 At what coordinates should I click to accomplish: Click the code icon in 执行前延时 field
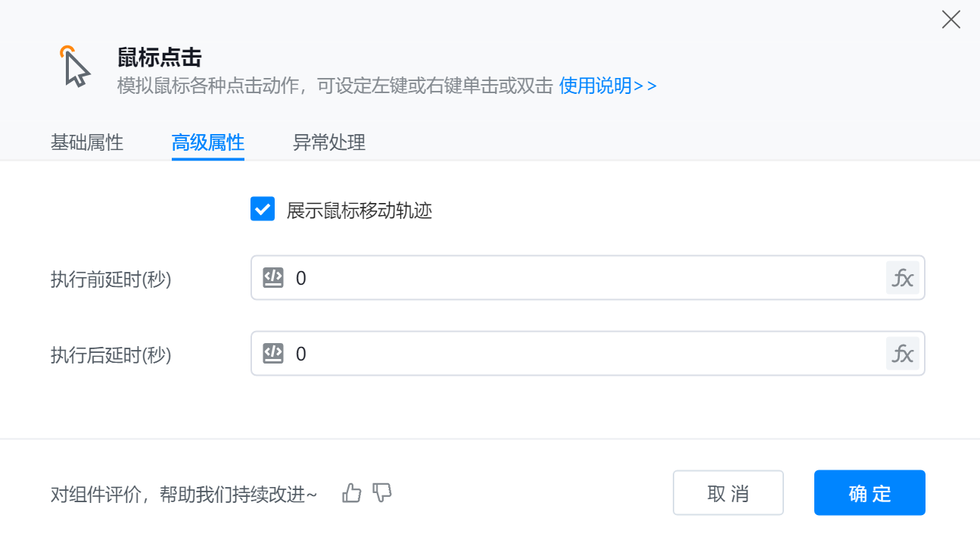click(x=273, y=278)
